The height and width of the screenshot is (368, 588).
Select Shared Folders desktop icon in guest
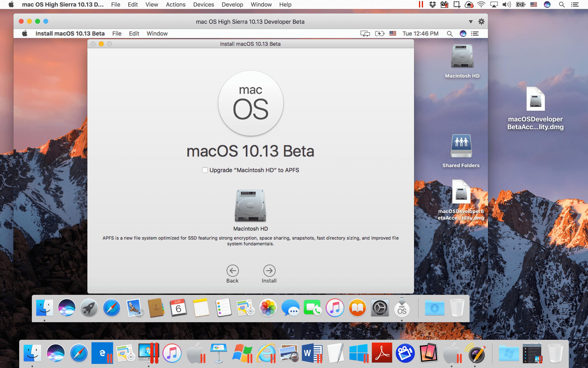coord(461,146)
